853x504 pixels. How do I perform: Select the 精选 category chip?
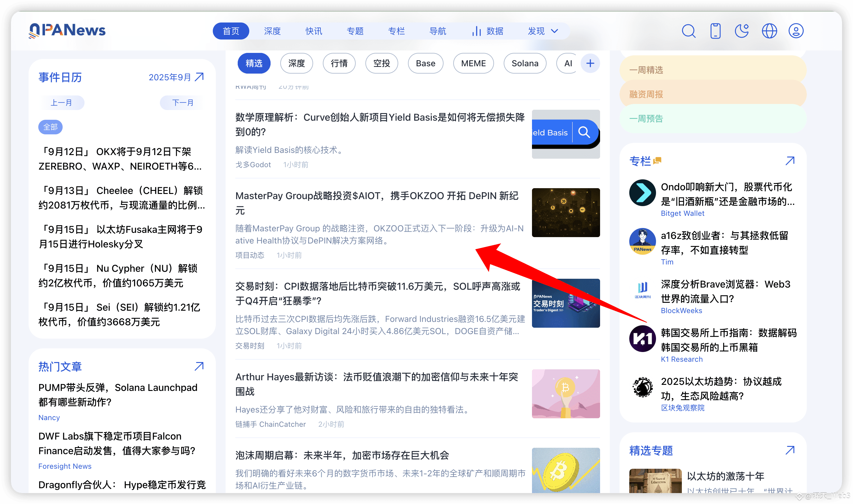pos(254,63)
